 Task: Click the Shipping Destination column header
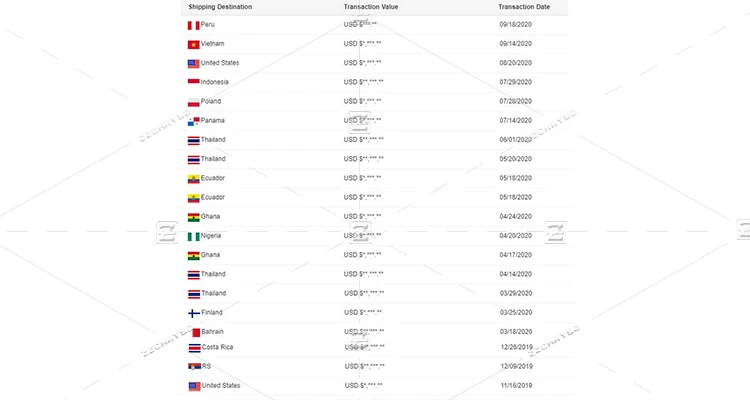(x=220, y=7)
